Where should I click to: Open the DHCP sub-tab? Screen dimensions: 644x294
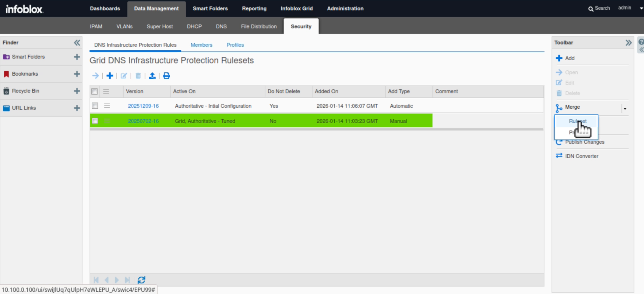(194, 26)
